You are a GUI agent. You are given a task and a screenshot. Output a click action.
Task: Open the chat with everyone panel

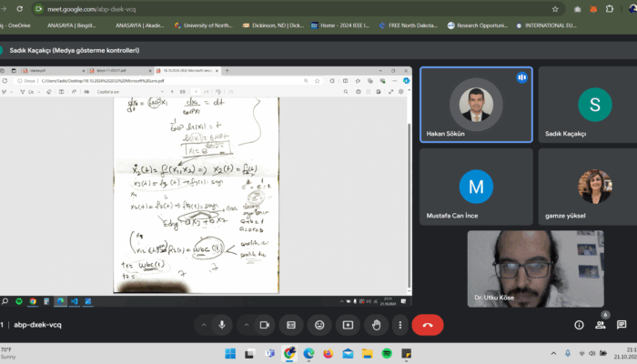click(622, 324)
